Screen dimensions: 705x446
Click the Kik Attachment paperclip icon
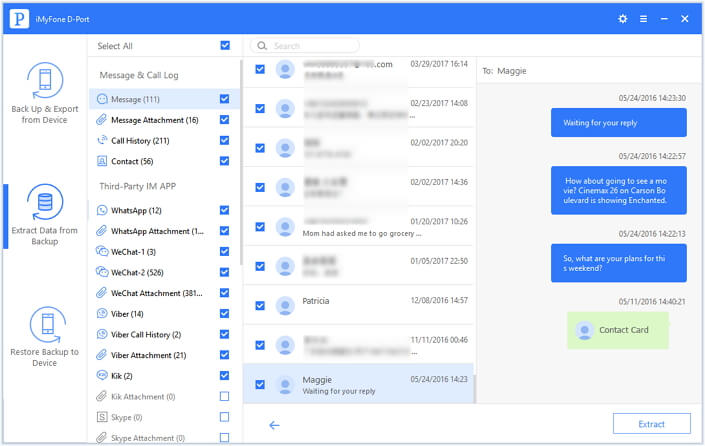[102, 396]
